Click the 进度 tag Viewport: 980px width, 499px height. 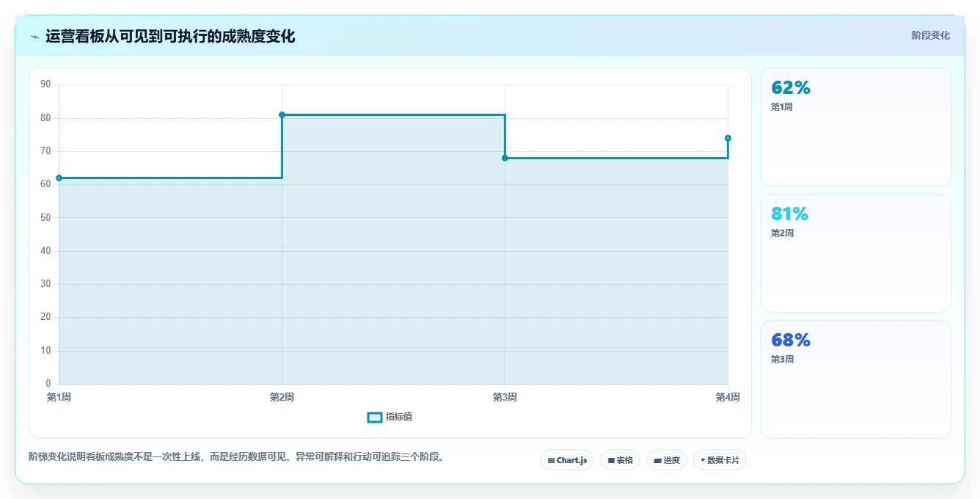(x=667, y=460)
